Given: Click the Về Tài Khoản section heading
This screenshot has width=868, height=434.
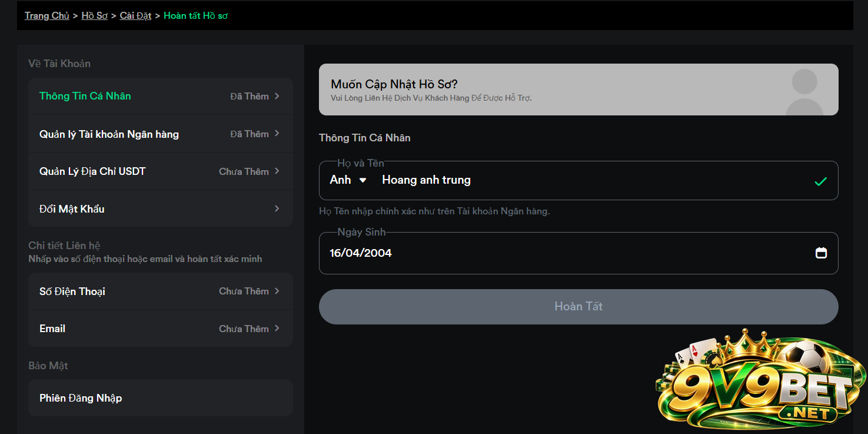Looking at the screenshot, I should click(x=59, y=64).
